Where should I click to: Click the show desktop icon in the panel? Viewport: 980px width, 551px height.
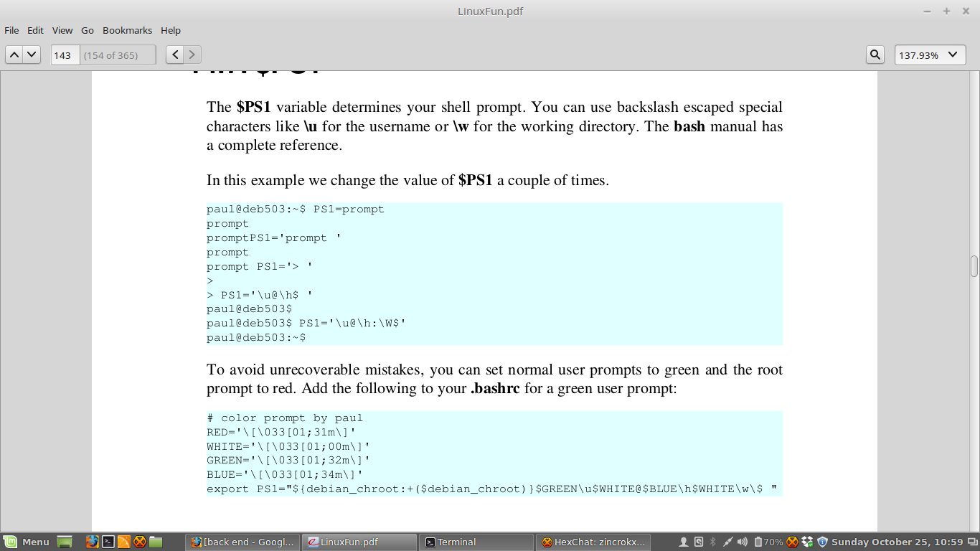(65, 542)
